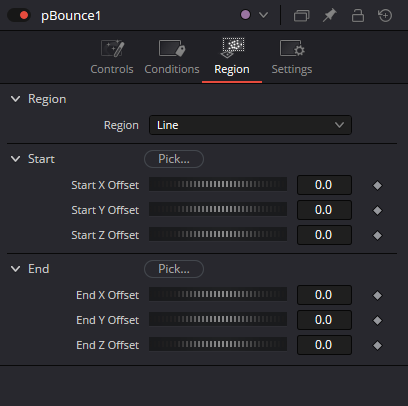Screen dimensions: 408x406
Task: Add keyframe for Start Z Offset
Action: point(377,235)
